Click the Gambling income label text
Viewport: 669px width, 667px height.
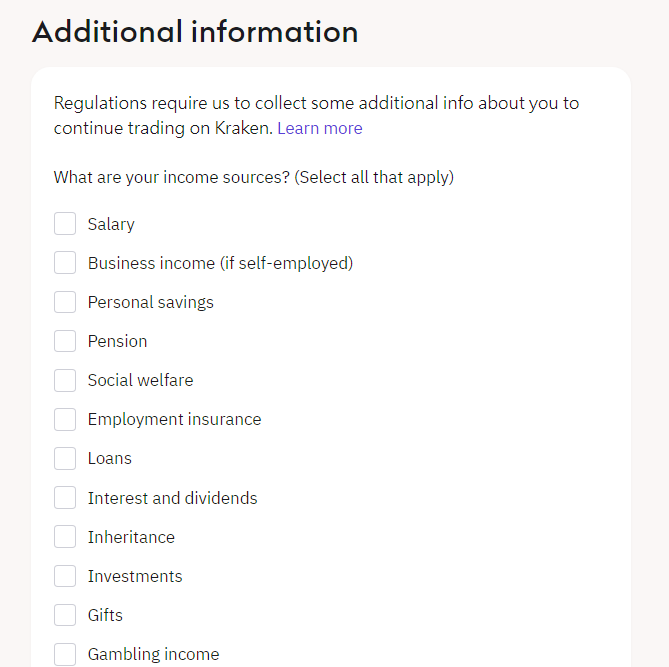153,654
